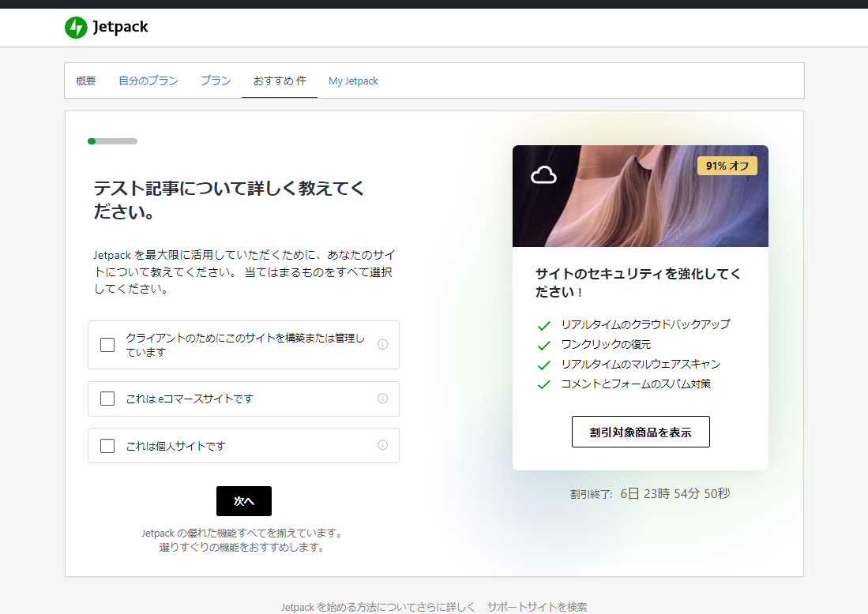Check クライアントのためにこのサイトを構築 checkbox
The width and height of the screenshot is (868, 614).
click(107, 345)
